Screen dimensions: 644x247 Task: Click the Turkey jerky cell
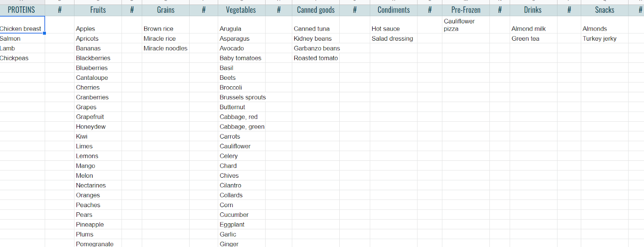coord(605,38)
